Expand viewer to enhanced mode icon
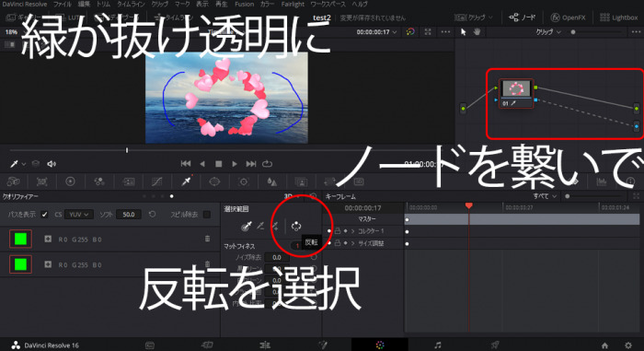This screenshot has height=351, width=644. pos(428,31)
